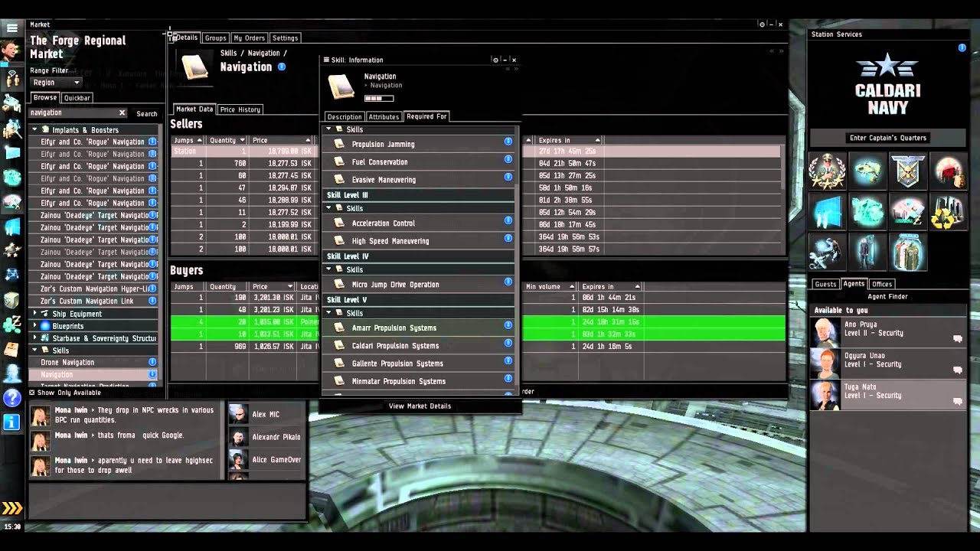Screen dimensions: 980x551
Task: Switch to the Offices tab
Action: pyautogui.click(x=882, y=284)
